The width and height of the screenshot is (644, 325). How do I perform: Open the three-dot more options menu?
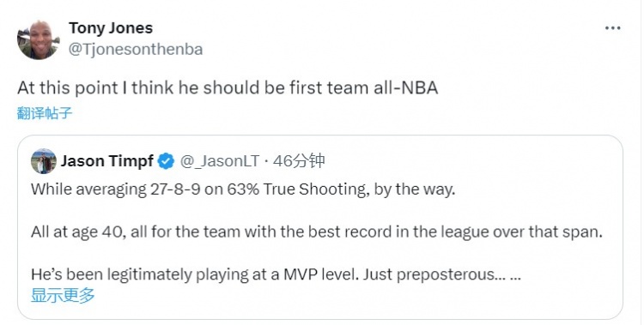[612, 28]
